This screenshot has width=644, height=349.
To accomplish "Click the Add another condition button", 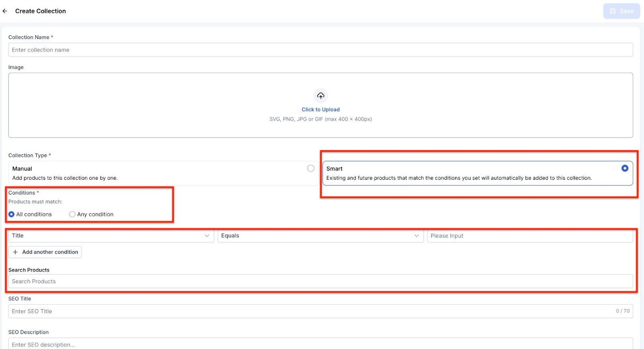I will point(45,252).
